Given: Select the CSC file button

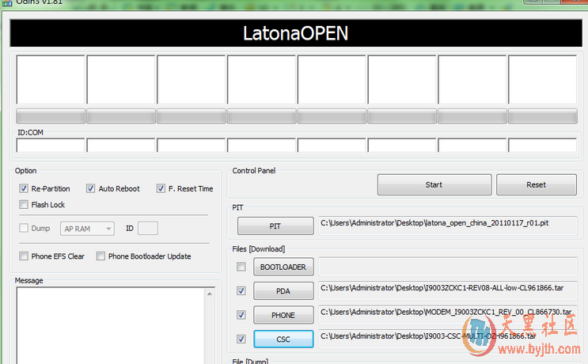Looking at the screenshot, I should pyautogui.click(x=283, y=339).
